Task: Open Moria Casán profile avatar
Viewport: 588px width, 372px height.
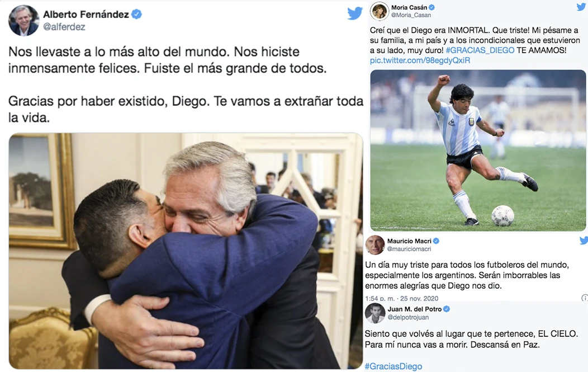Action: [379, 11]
